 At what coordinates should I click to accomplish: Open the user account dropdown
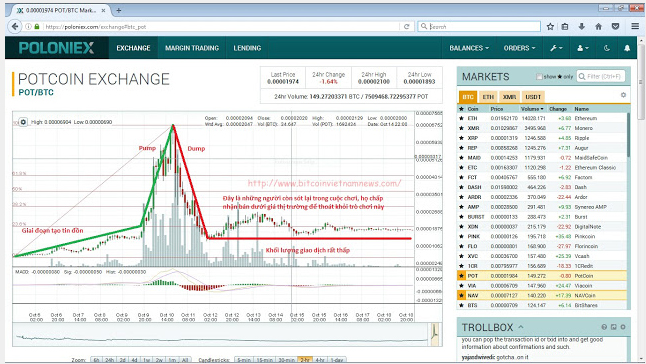pos(583,48)
